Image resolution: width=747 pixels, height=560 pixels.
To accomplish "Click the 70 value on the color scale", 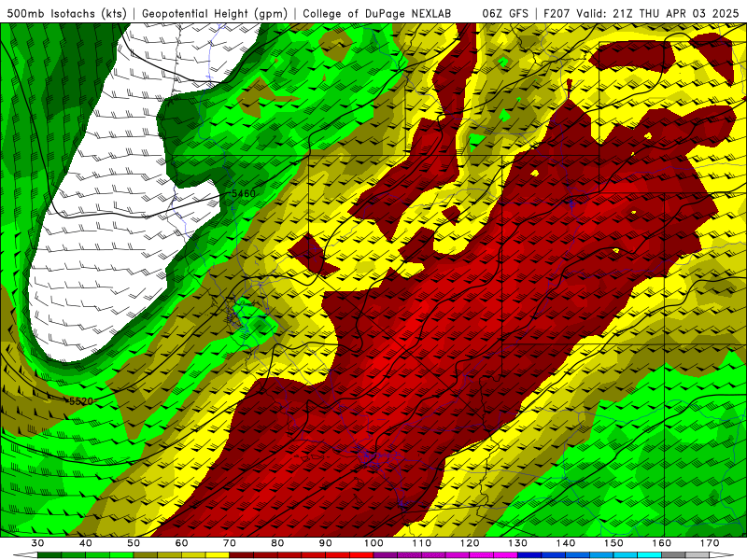I will pos(230,543).
